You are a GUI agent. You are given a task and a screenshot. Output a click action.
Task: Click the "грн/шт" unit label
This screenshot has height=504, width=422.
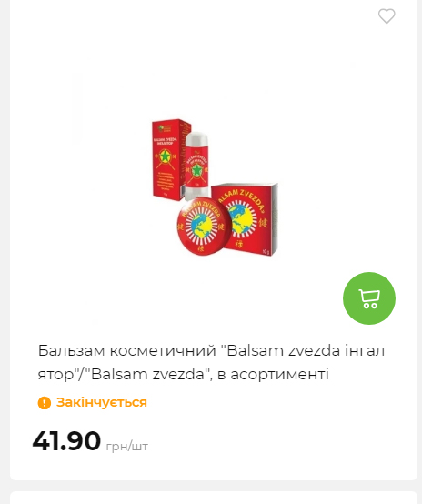pyautogui.click(x=127, y=447)
